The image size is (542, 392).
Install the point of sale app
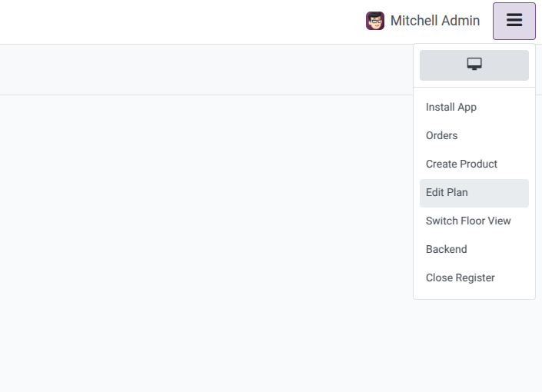point(451,107)
